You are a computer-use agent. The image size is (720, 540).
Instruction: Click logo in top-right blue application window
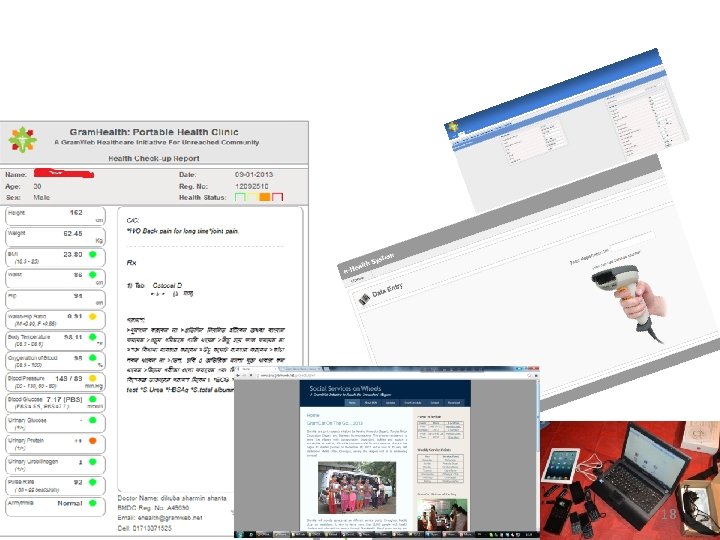click(x=454, y=127)
